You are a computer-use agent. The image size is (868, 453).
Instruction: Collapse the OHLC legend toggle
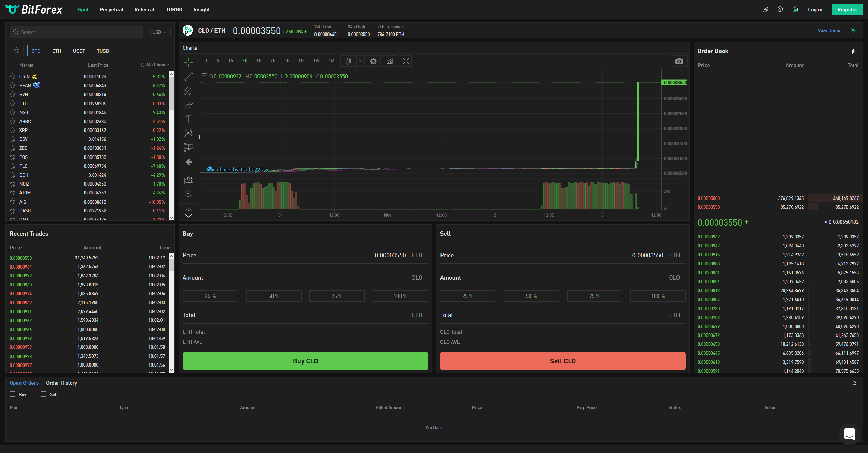click(205, 76)
